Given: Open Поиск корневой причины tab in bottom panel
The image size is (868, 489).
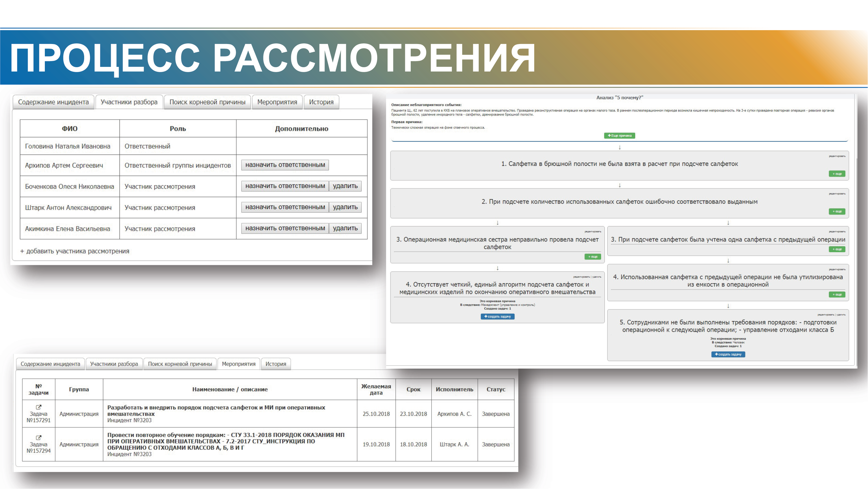Looking at the screenshot, I should click(180, 364).
